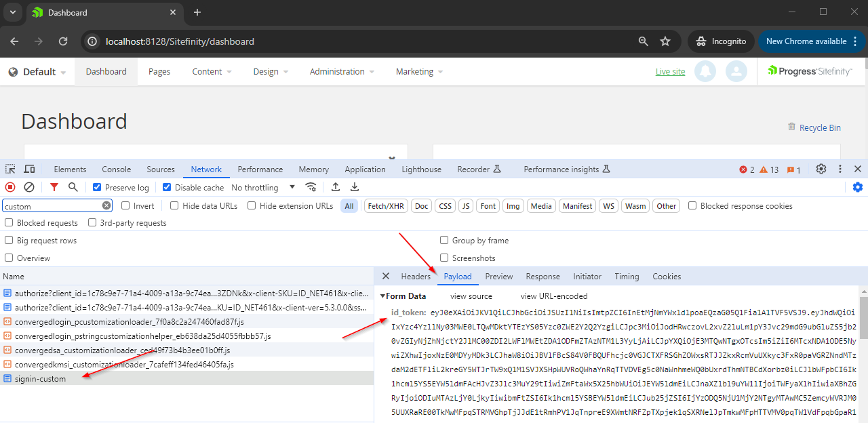868x423 pixels.
Task: Toggle the device toolbar icon
Action: click(29, 169)
